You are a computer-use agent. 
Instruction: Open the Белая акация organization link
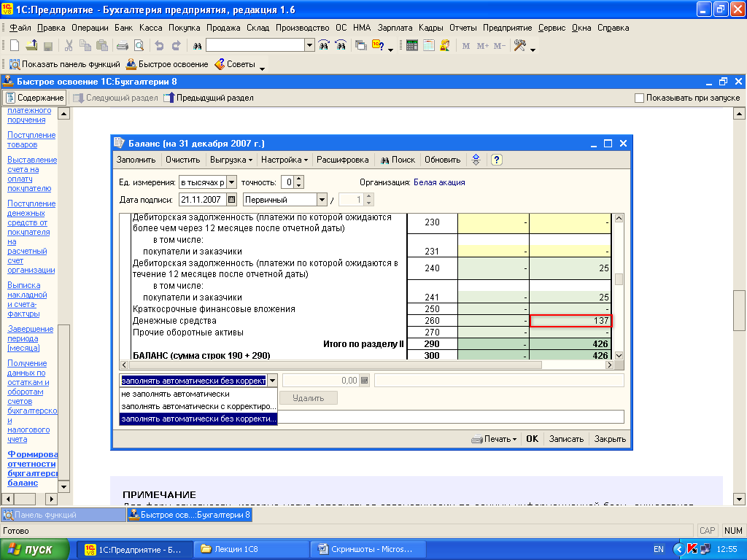[x=439, y=182]
